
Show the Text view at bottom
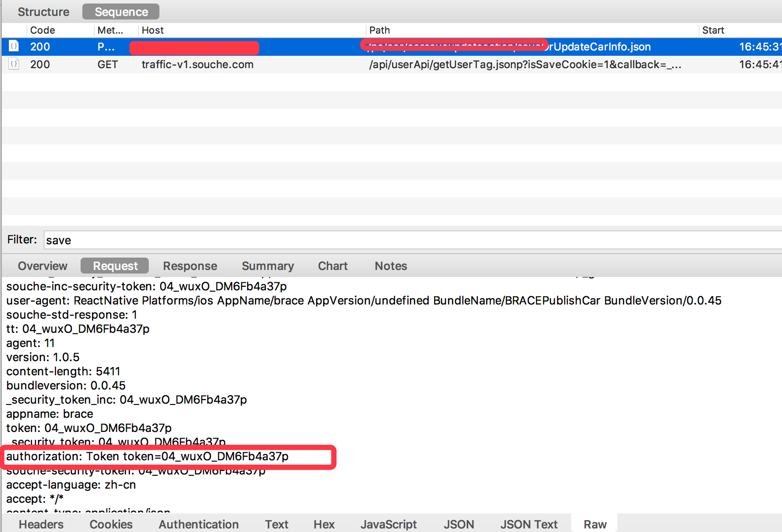(x=277, y=524)
